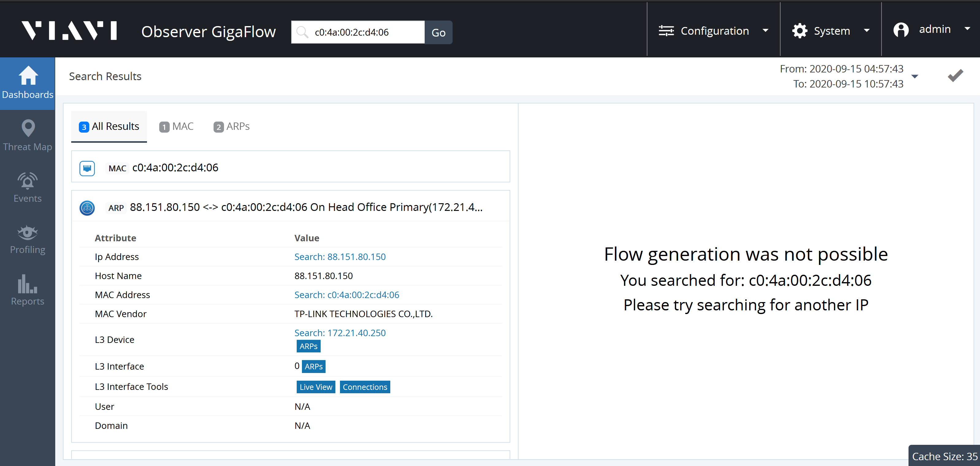Click the search magnifier icon
Screen dimensions: 980x466
point(303,32)
